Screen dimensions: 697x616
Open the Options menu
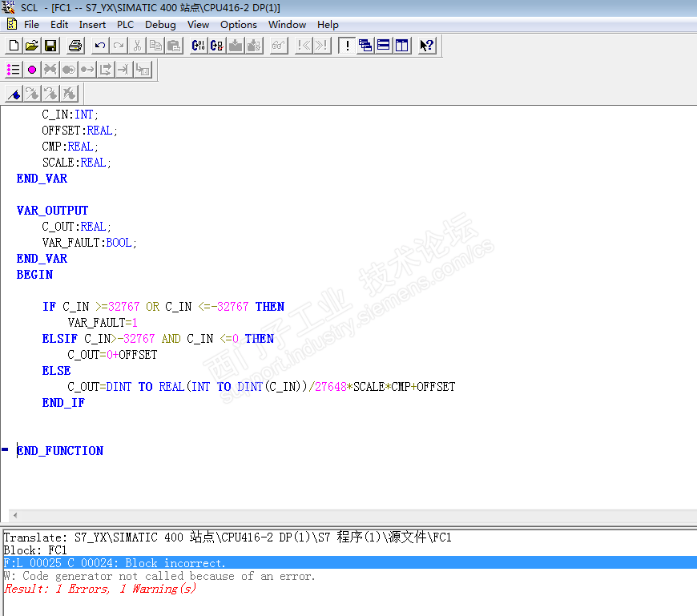point(239,25)
